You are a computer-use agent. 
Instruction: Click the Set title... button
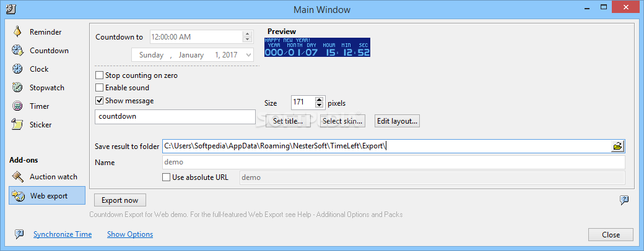tap(288, 121)
